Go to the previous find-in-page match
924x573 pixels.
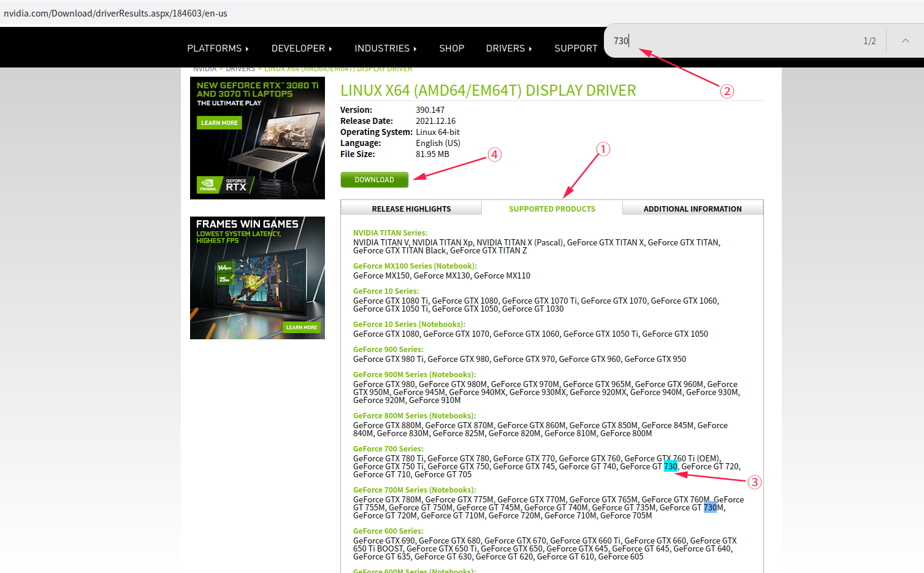pos(905,40)
